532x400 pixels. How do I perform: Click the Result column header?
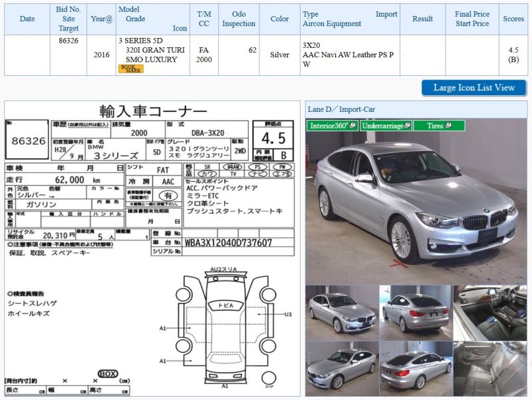click(422, 19)
